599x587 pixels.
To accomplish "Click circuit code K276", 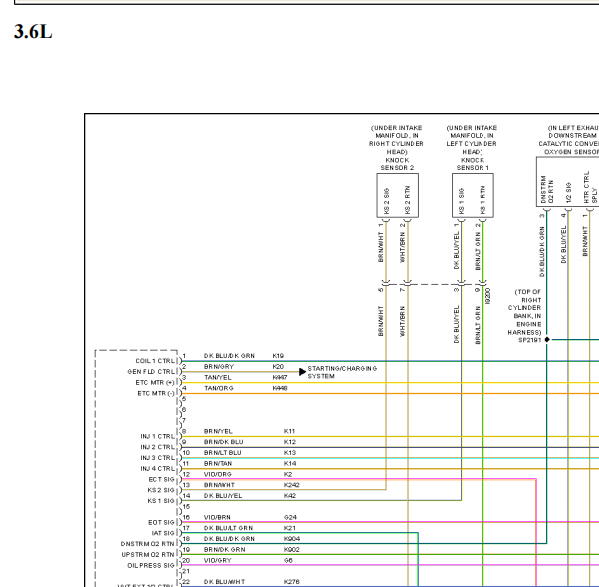I will pyautogui.click(x=292, y=582).
